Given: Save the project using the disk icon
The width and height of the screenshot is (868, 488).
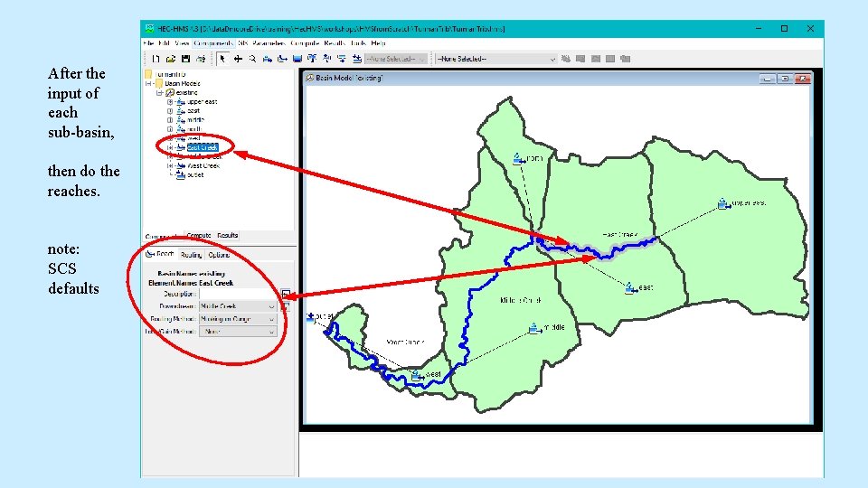Looking at the screenshot, I should pos(185,59).
